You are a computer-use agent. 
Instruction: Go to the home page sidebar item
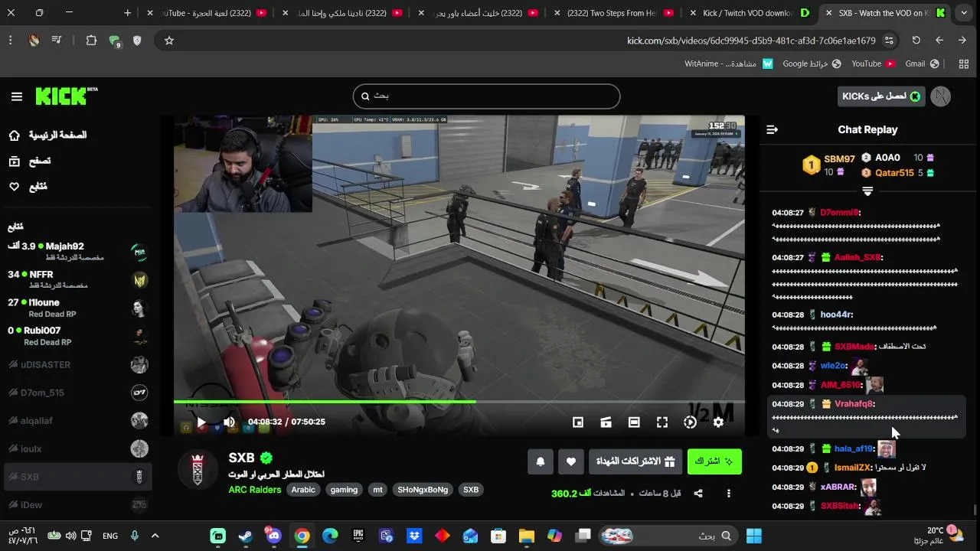[x=47, y=135]
